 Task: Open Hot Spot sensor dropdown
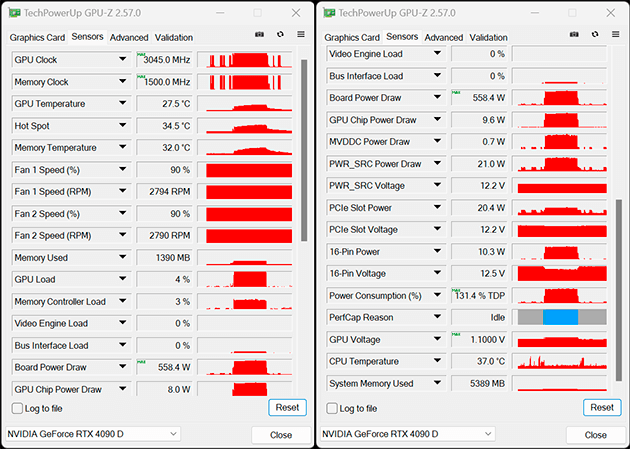[123, 126]
